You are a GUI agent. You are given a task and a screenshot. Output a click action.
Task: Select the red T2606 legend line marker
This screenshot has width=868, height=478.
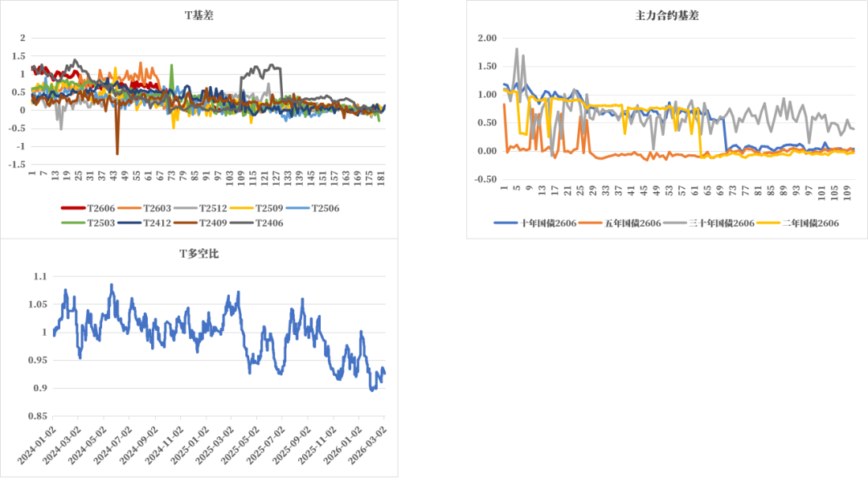click(x=72, y=207)
